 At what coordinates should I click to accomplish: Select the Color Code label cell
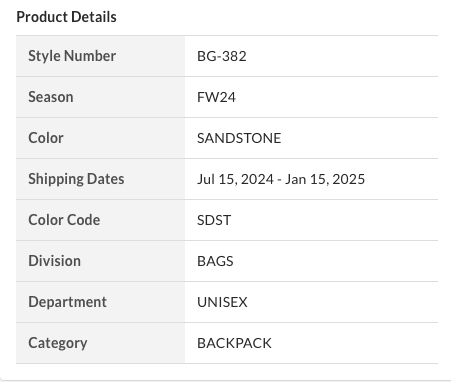pyautogui.click(x=100, y=220)
